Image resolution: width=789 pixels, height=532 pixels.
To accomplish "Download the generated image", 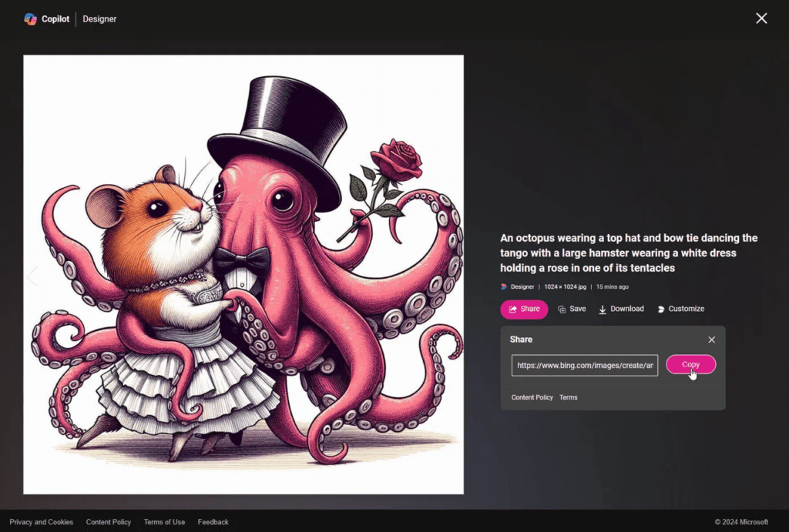I will point(621,309).
